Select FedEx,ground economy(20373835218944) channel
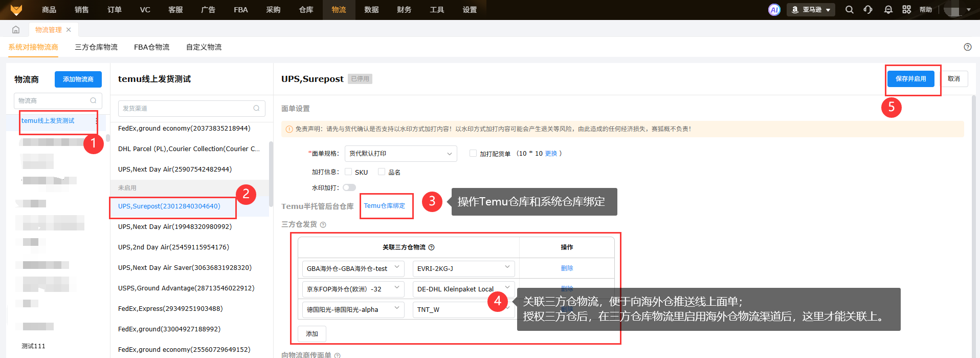This screenshot has height=358, width=980. point(184,129)
